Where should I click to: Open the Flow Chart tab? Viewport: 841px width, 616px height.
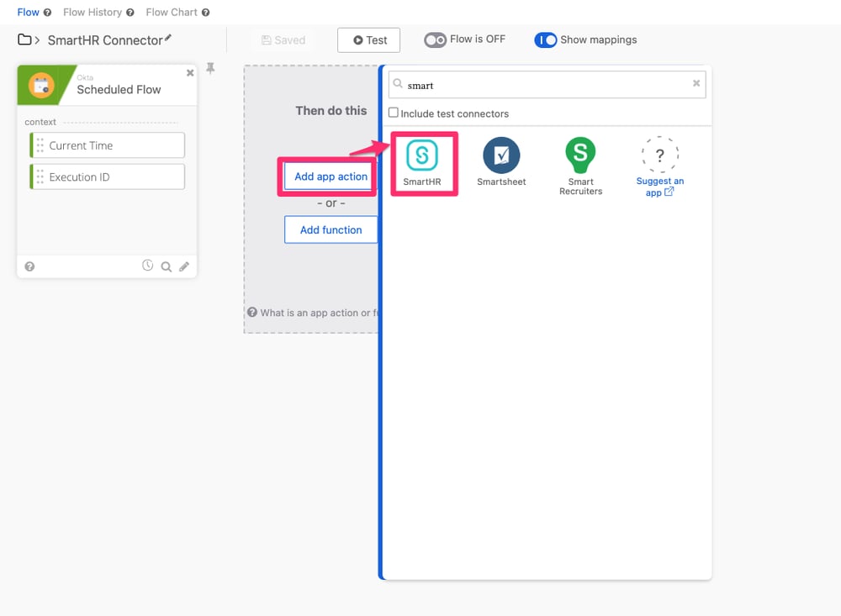[x=172, y=13]
